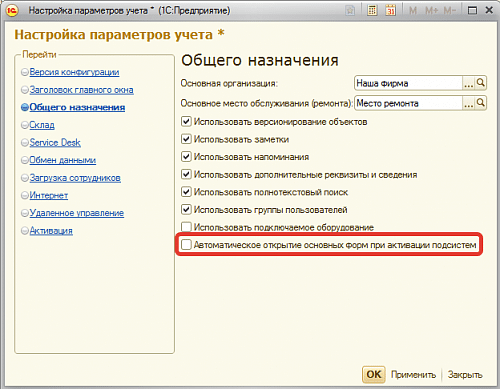
Task: Click the active bullet beside Общего назначения
Action: pyautogui.click(x=25, y=107)
